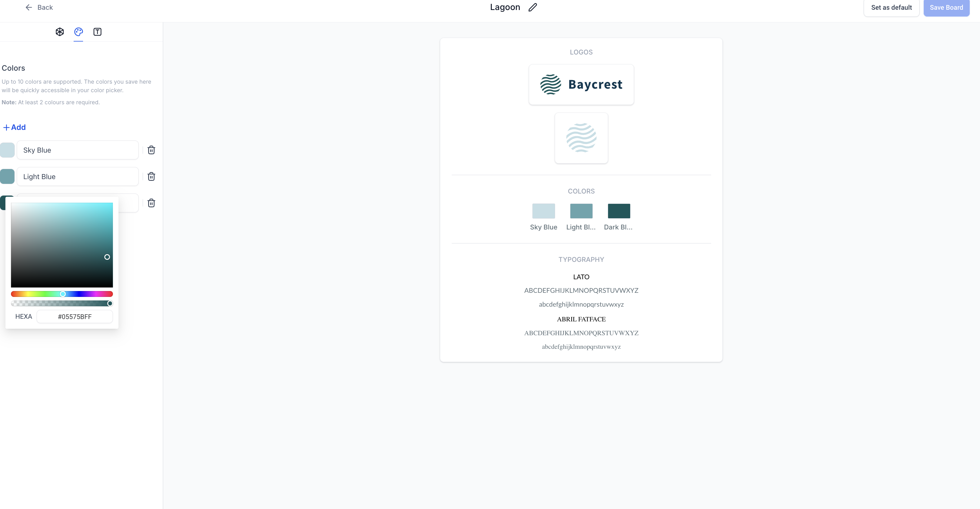Click the Baycrest logo thumbnail
This screenshot has height=509, width=980.
tap(581, 85)
